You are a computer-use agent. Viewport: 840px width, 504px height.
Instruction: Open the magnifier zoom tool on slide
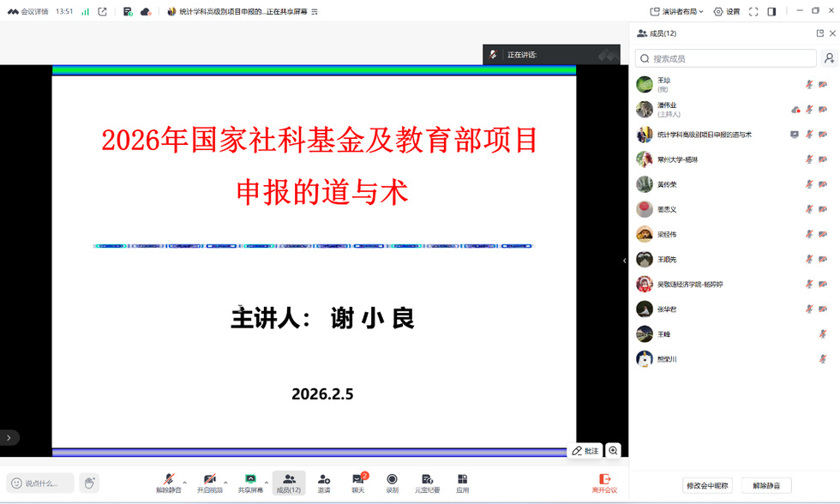point(613,450)
